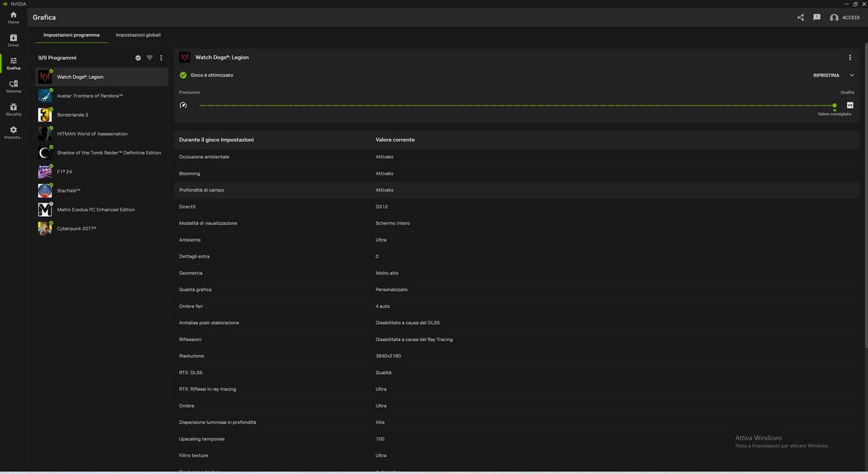The image size is (868, 474).
Task: Click the Ombre fari value 4 auto
Action: point(383,307)
